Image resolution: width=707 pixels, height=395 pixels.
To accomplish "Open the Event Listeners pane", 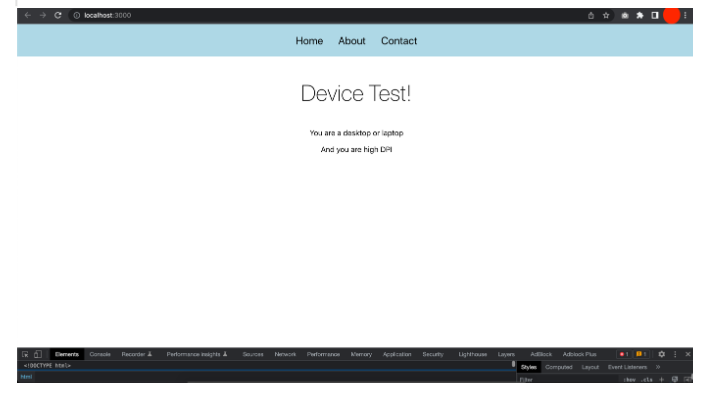I will 627,367.
